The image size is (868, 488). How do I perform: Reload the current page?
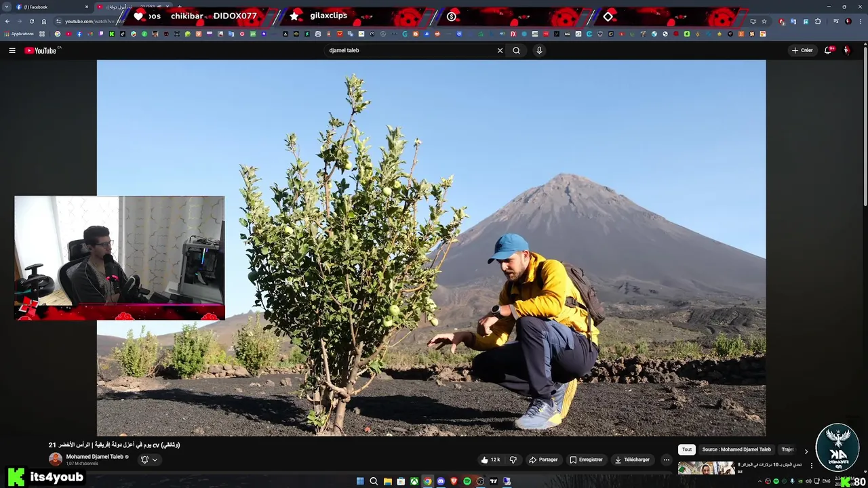click(31, 21)
